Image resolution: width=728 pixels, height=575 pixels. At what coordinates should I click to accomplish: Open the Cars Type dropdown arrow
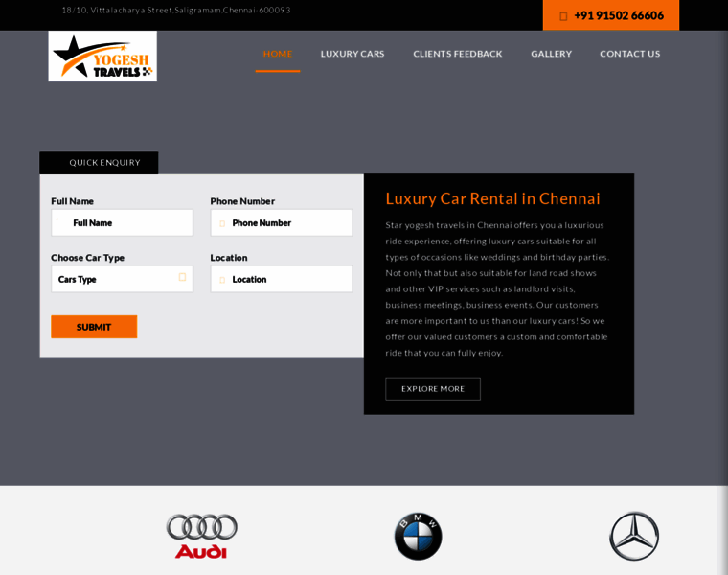(x=182, y=277)
